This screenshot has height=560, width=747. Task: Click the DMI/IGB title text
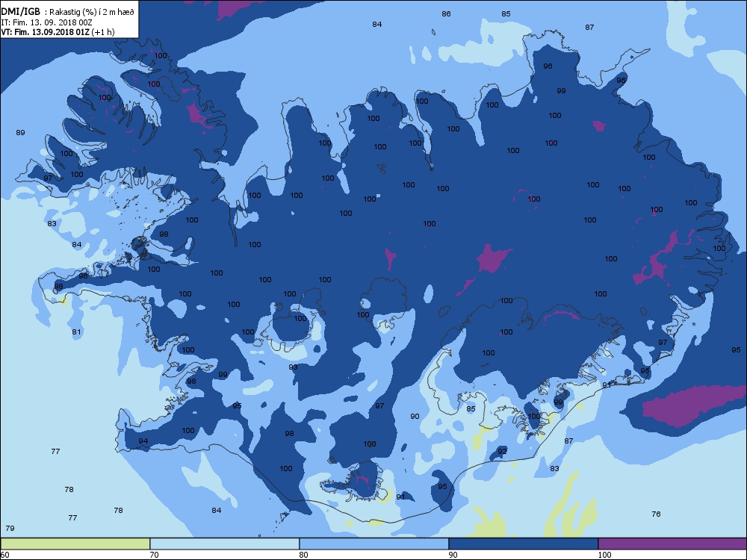(20, 12)
